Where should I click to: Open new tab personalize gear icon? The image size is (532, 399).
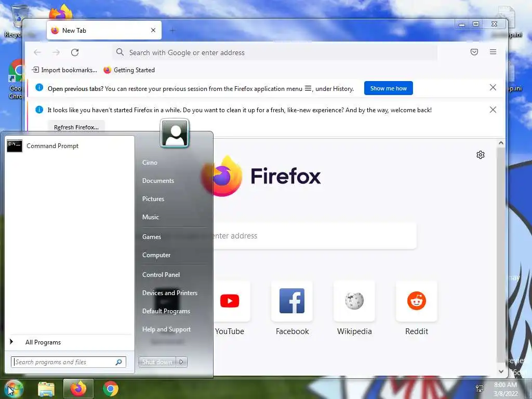click(481, 155)
